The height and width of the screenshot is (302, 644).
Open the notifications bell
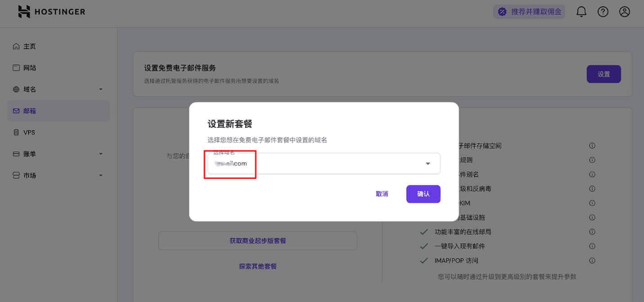581,12
